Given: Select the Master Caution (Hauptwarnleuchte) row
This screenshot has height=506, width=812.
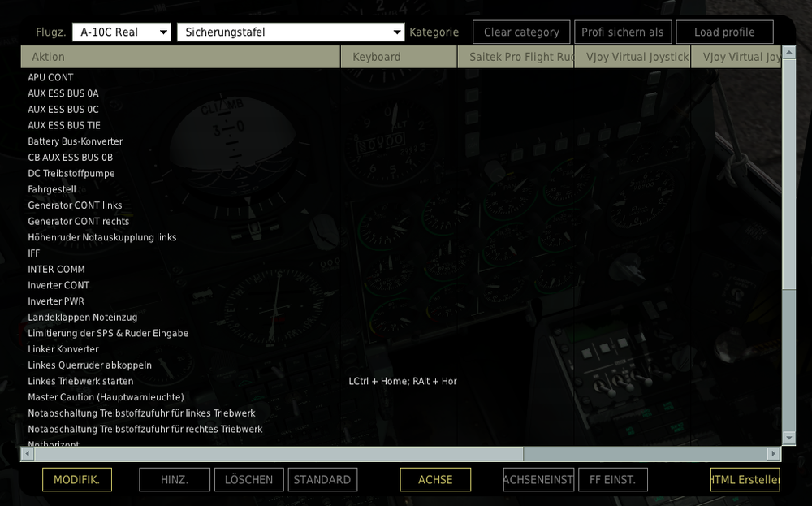Looking at the screenshot, I should tap(401, 397).
